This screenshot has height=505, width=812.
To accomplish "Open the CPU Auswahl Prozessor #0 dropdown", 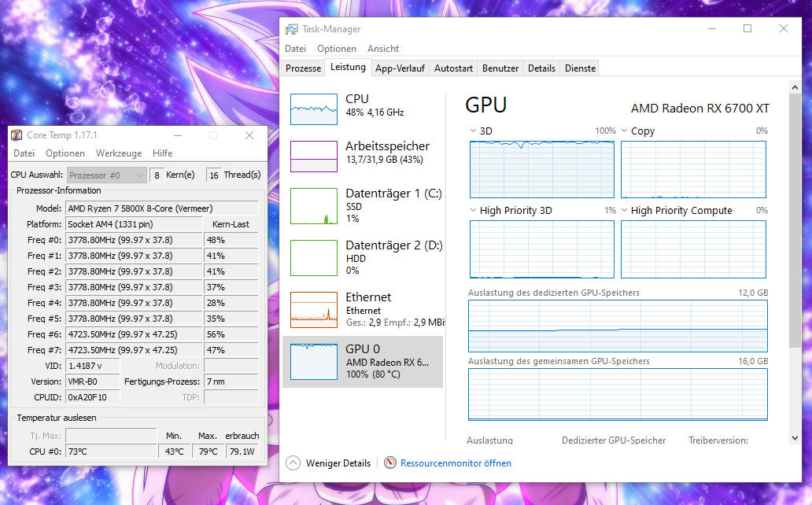I will (x=107, y=175).
